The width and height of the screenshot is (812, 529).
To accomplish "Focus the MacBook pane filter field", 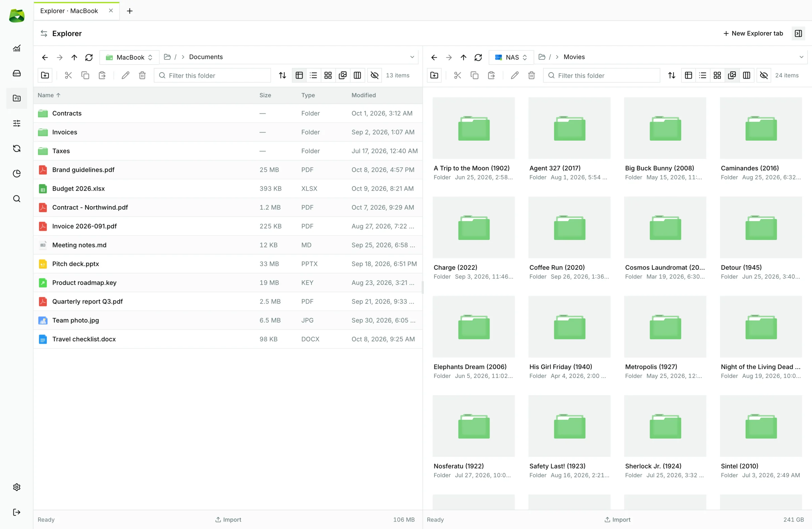I will tap(212, 75).
